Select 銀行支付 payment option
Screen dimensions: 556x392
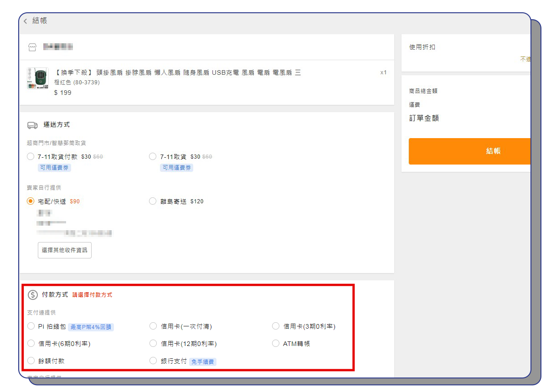(x=153, y=361)
